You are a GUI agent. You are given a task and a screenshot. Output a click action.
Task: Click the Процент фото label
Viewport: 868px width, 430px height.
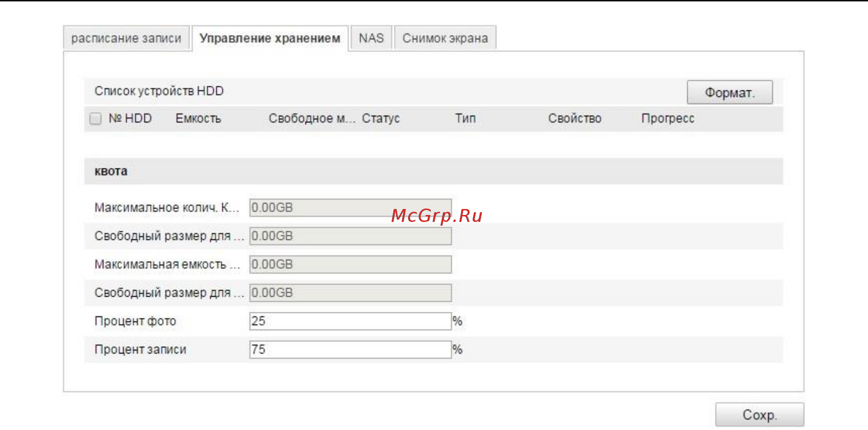point(135,321)
